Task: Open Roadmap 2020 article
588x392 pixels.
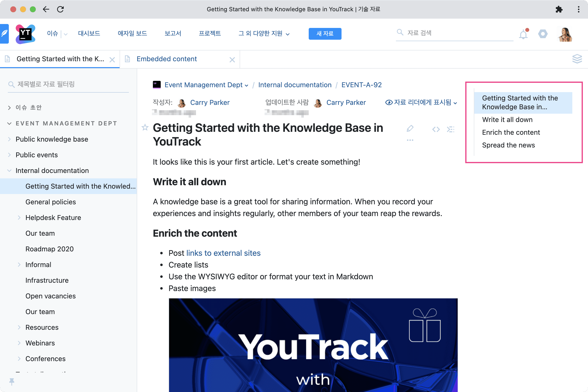Action: tap(49, 249)
